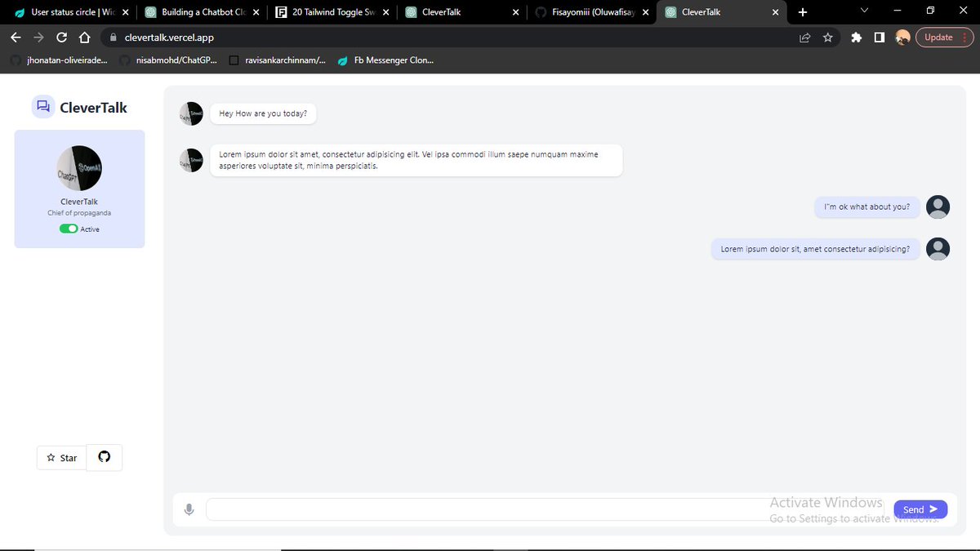This screenshot has height=551, width=980.
Task: Click user avatar beside "amet consectetur adipisicing?" message
Action: pyautogui.click(x=938, y=249)
